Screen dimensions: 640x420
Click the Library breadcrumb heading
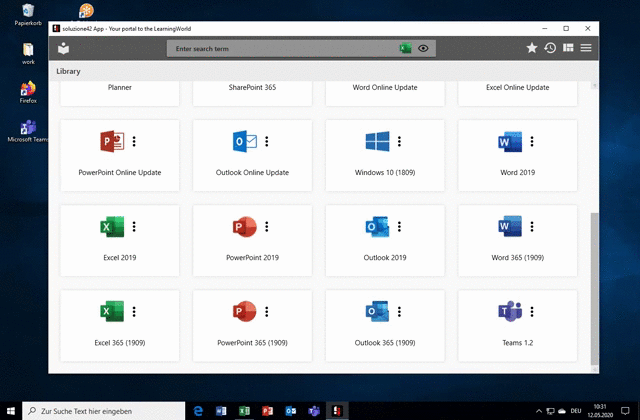(68, 71)
